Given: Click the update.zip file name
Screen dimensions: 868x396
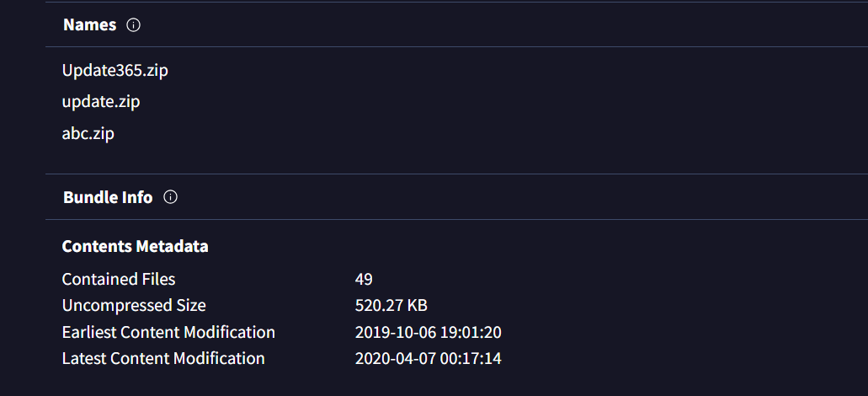Looking at the screenshot, I should 101,102.
